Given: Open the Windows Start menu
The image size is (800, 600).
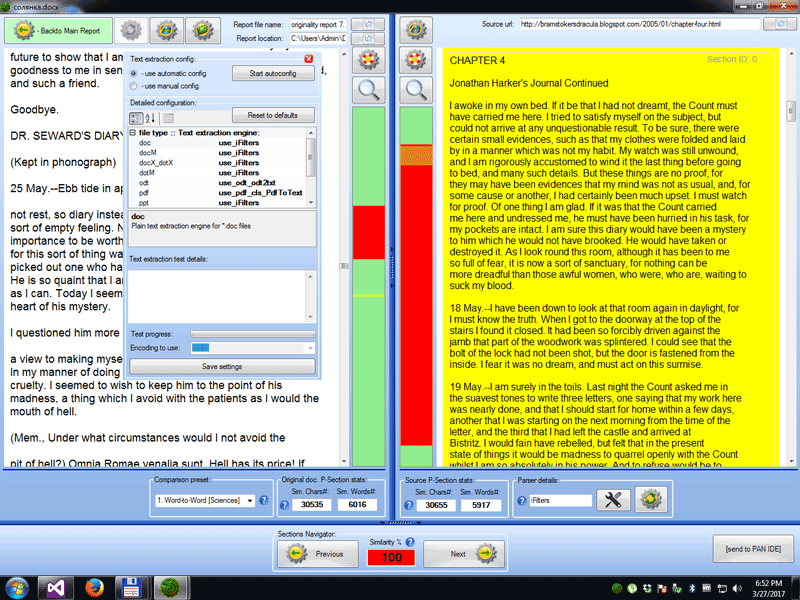Looking at the screenshot, I should (17, 589).
